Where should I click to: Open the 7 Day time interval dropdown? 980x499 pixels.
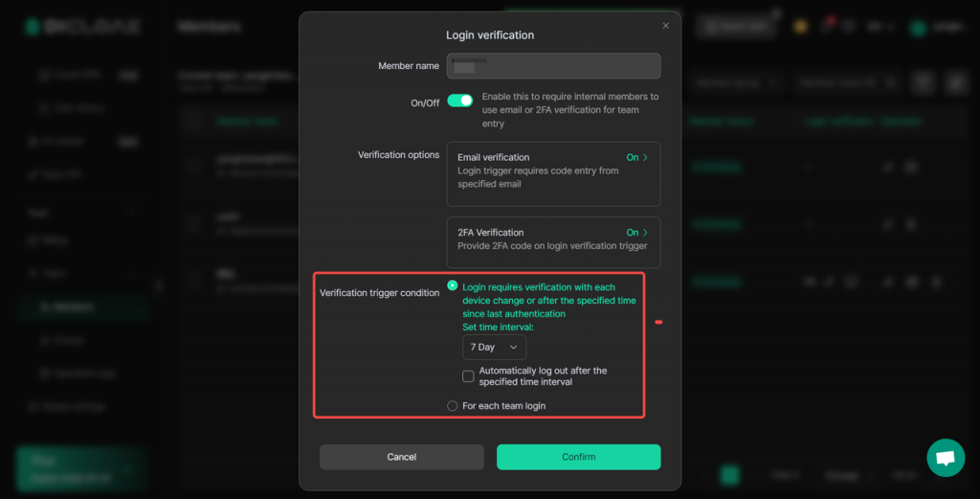(x=494, y=347)
